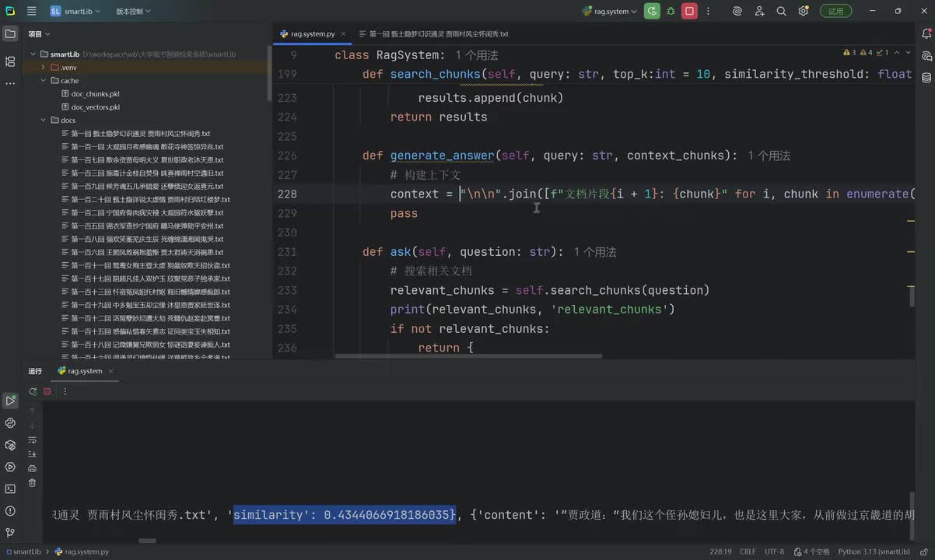This screenshot has height=560, width=935.
Task: Open the notifications bell panel
Action: [x=926, y=33]
